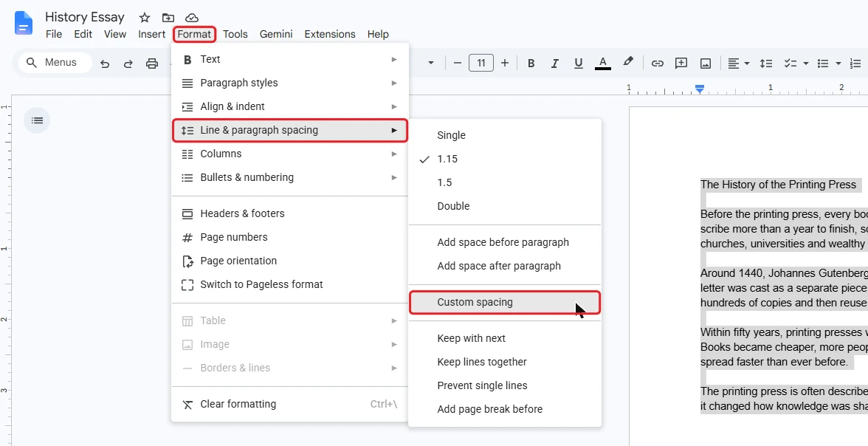This screenshot has width=868, height=446.
Task: Expand the Bullets & numbering submenu
Action: point(290,177)
